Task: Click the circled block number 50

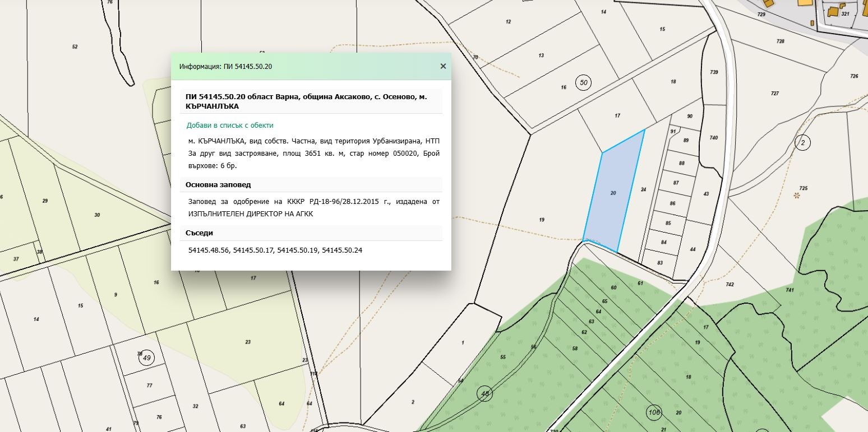Action: [x=584, y=83]
